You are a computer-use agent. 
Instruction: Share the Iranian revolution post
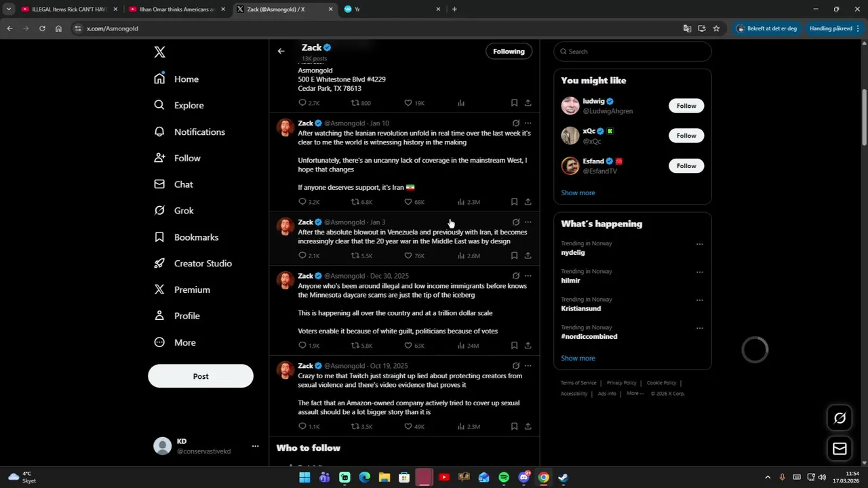[x=528, y=202]
